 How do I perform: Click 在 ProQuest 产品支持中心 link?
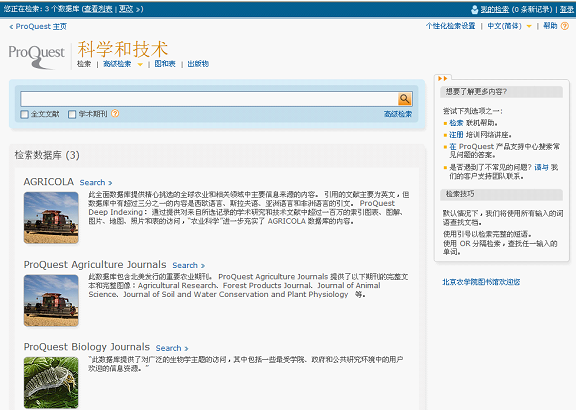453,146
